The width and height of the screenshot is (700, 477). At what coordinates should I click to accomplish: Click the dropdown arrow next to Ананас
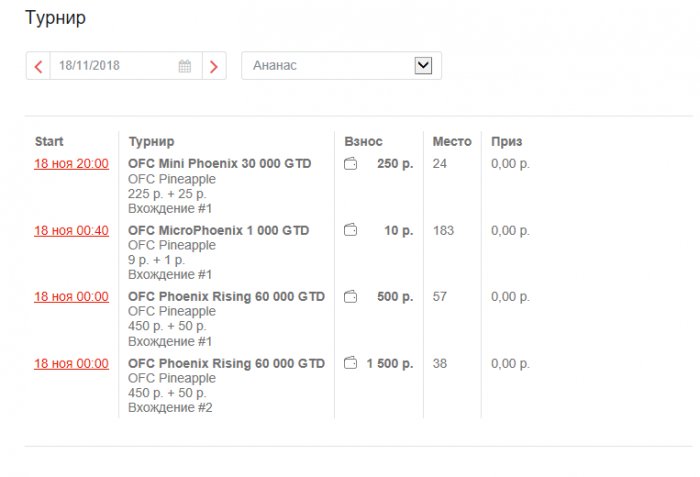click(x=423, y=66)
